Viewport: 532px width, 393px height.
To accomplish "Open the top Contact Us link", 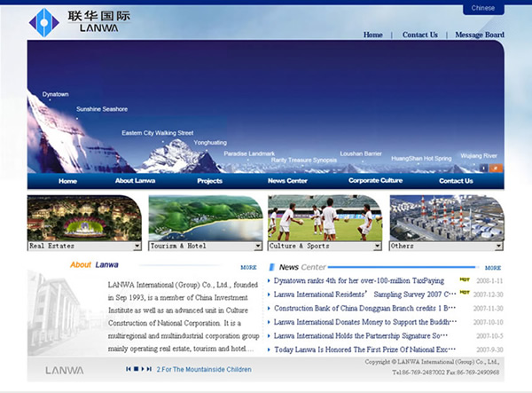I will tap(420, 35).
